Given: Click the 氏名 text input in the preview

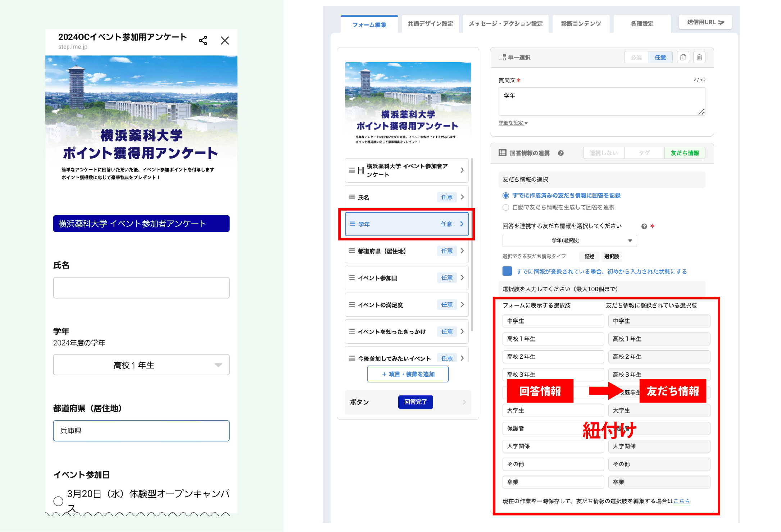Looking at the screenshot, I should click(x=141, y=288).
